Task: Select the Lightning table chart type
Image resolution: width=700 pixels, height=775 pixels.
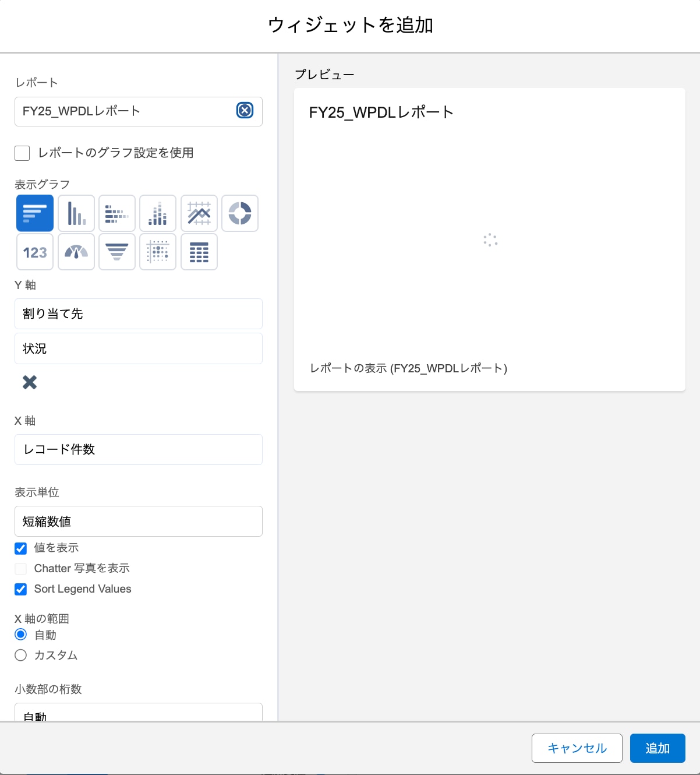Action: 199,252
